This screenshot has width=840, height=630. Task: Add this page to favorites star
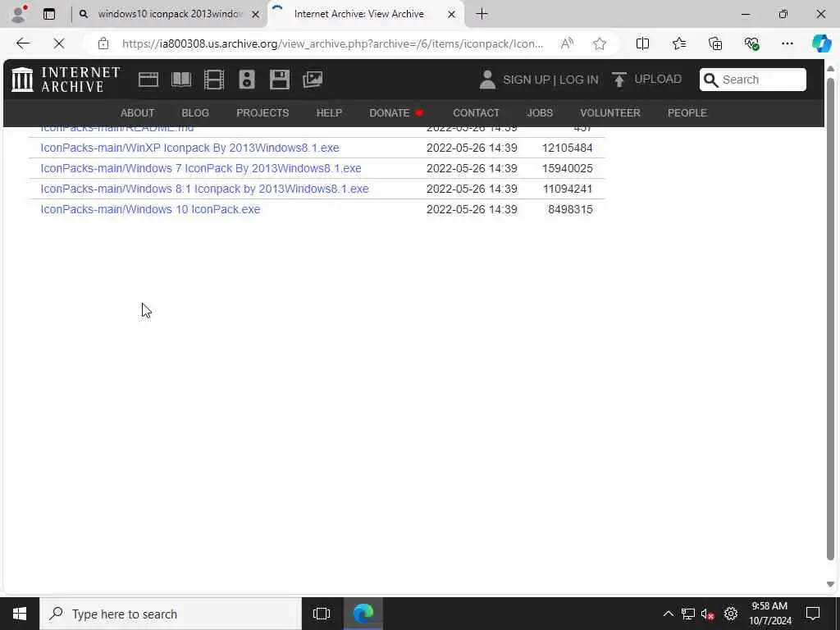point(600,43)
